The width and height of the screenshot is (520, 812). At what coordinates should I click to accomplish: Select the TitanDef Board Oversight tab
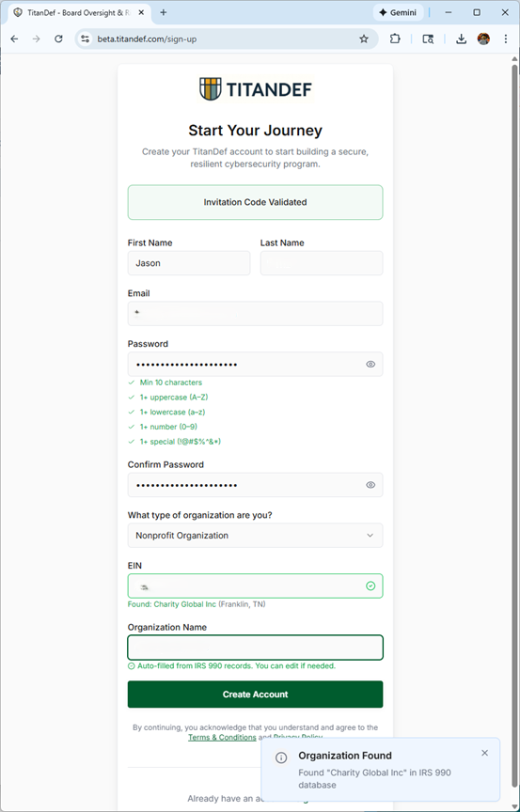(x=79, y=12)
